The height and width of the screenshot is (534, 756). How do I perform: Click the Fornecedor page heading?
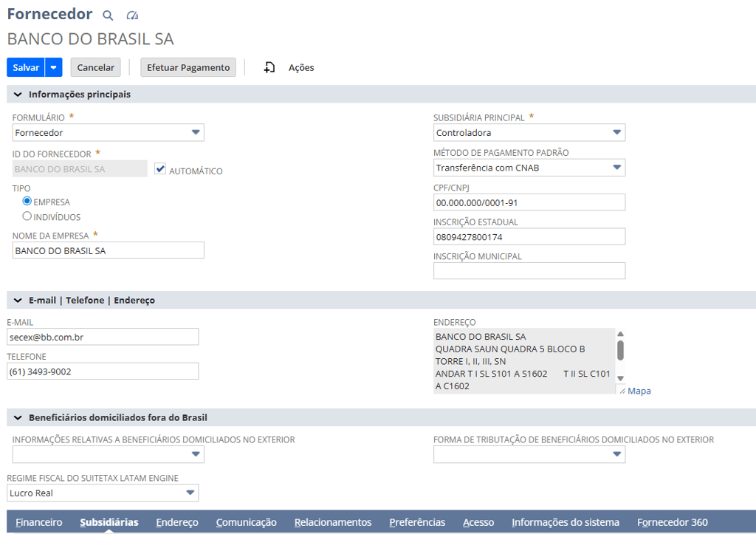49,14
